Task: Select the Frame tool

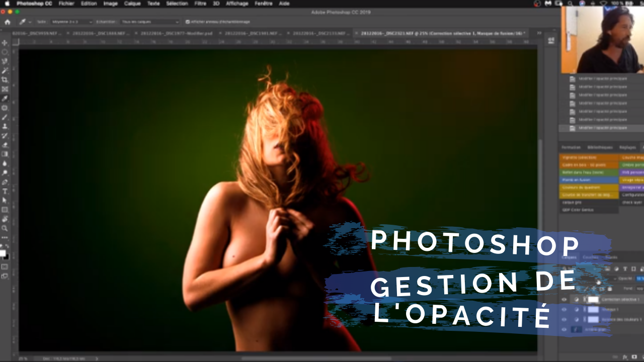Action: 5,89
